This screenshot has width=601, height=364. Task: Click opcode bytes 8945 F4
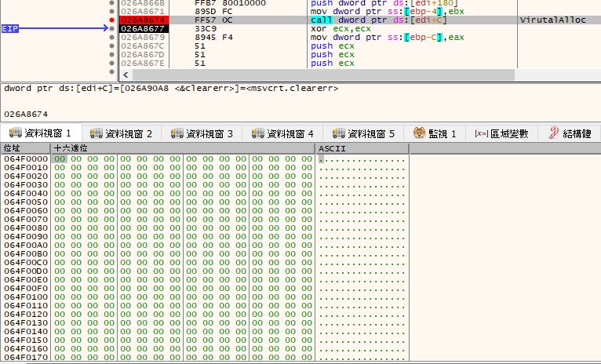click(x=213, y=37)
